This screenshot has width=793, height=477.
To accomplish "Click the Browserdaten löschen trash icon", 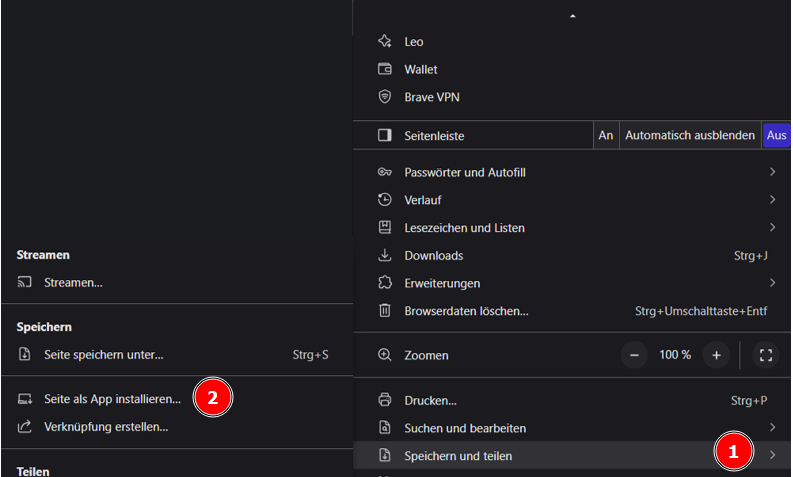I will tap(384, 311).
